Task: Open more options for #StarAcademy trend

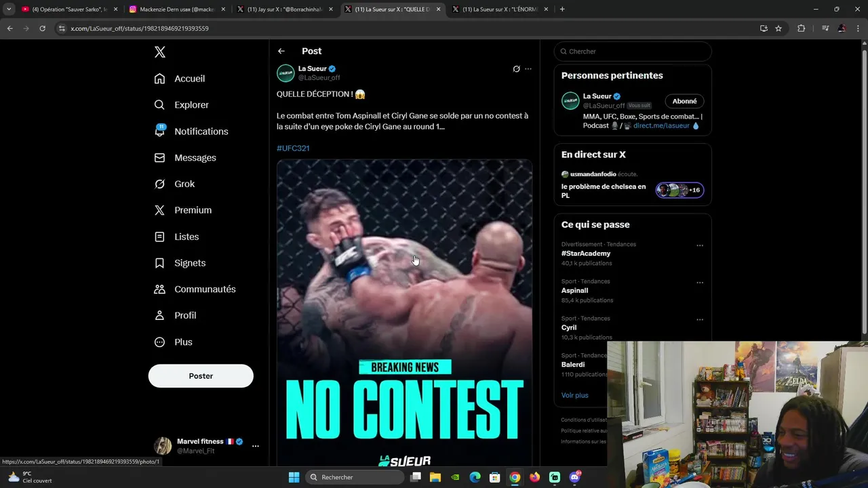Action: pos(700,246)
